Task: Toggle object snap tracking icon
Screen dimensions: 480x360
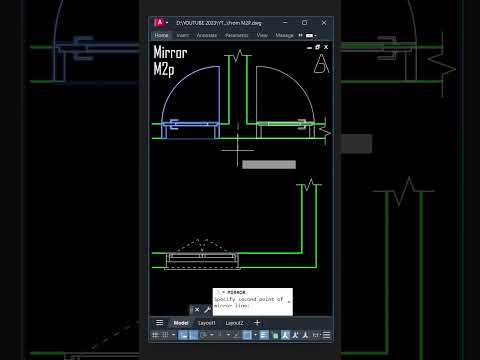Action: pos(236,335)
